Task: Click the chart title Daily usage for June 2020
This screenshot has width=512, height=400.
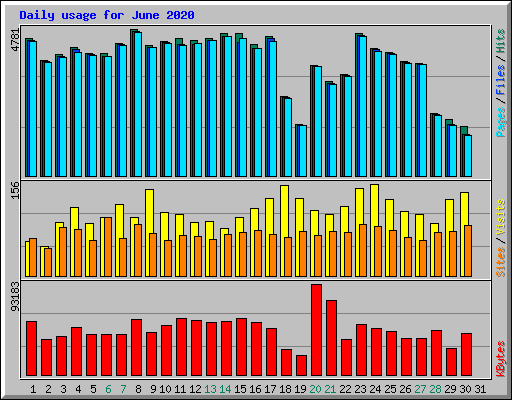Action: (107, 15)
